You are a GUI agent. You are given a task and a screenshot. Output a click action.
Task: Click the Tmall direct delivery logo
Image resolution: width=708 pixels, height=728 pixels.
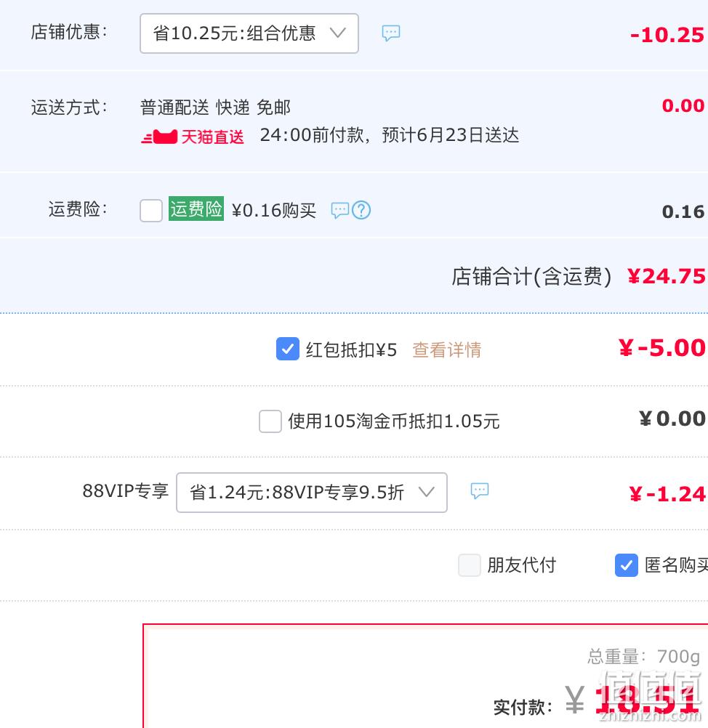pyautogui.click(x=159, y=137)
